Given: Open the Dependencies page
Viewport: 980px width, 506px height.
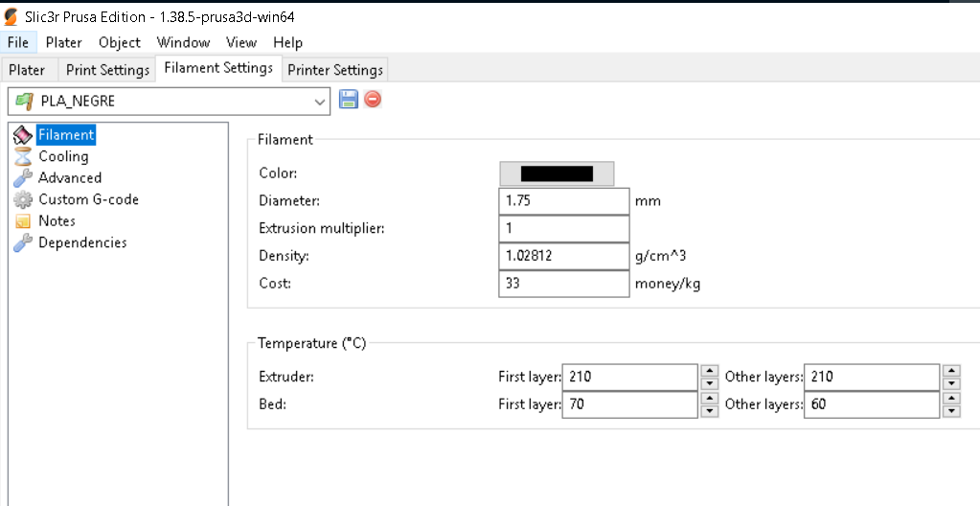Looking at the screenshot, I should (x=82, y=242).
